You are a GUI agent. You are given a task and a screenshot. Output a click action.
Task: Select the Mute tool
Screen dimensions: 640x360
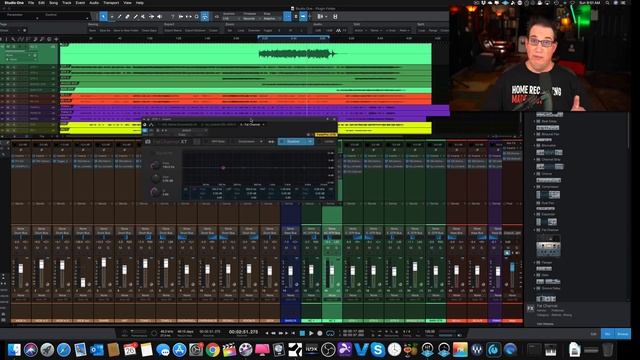pos(143,17)
